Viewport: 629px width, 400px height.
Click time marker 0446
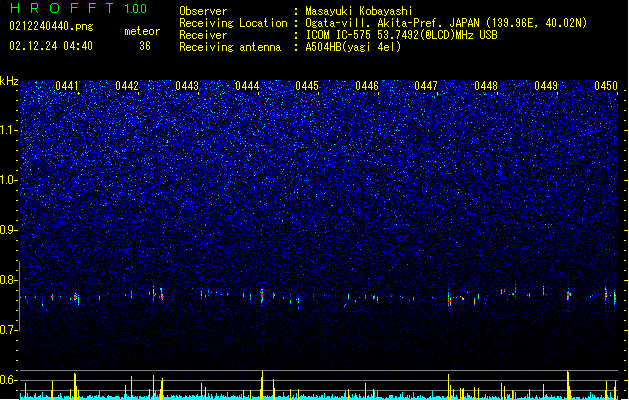tap(367, 86)
